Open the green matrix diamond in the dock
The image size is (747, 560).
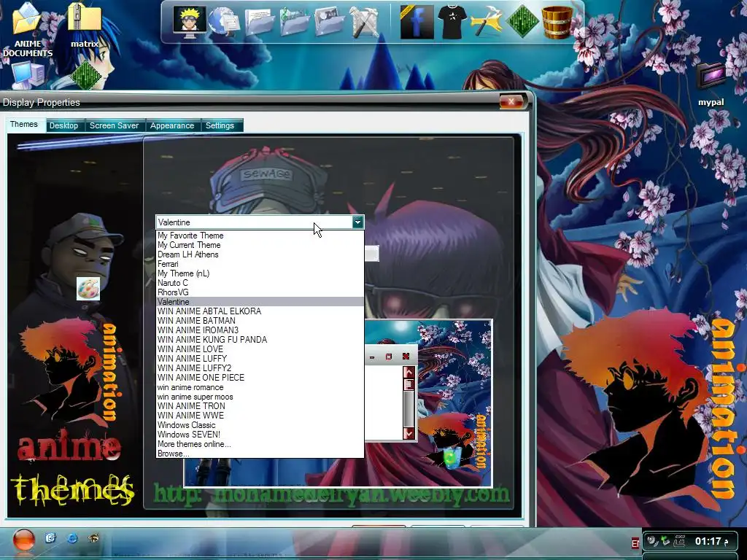pos(522,22)
